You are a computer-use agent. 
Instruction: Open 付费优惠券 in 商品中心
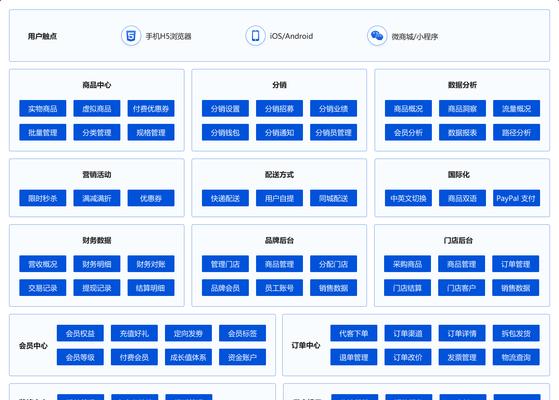[151, 108]
